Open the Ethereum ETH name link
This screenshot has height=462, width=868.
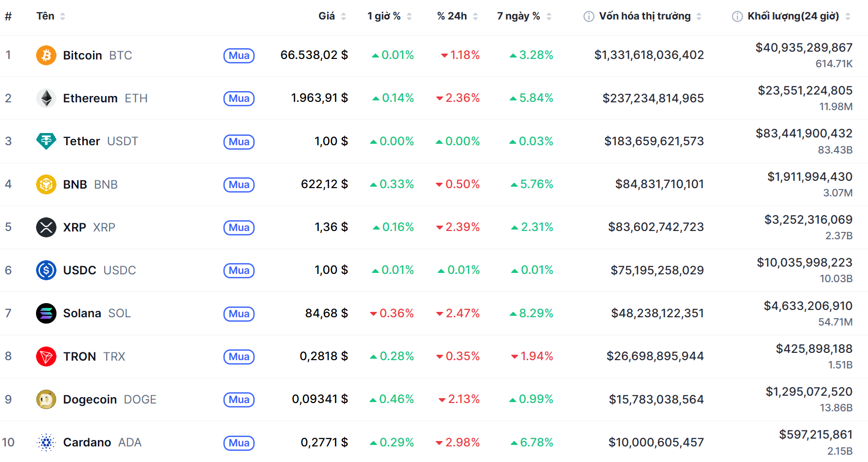[90, 98]
